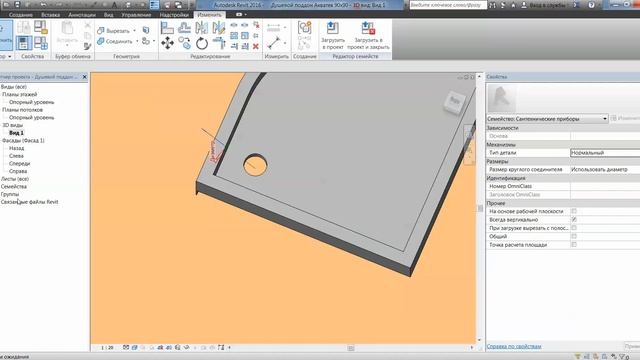The width and height of the screenshot is (640, 360).
Task: Select the Copy tool in Редактирование panel
Action: (x=184, y=43)
